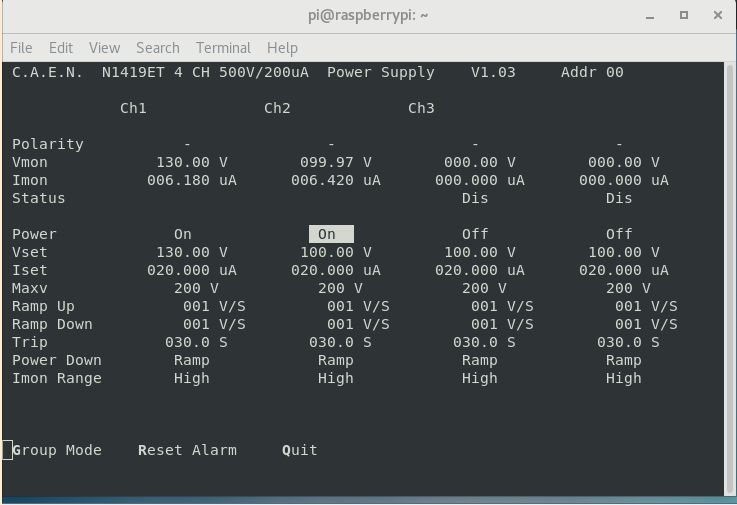Click Ch1 Power Down Ramp setting
The image size is (737, 505).
pyautogui.click(x=191, y=360)
